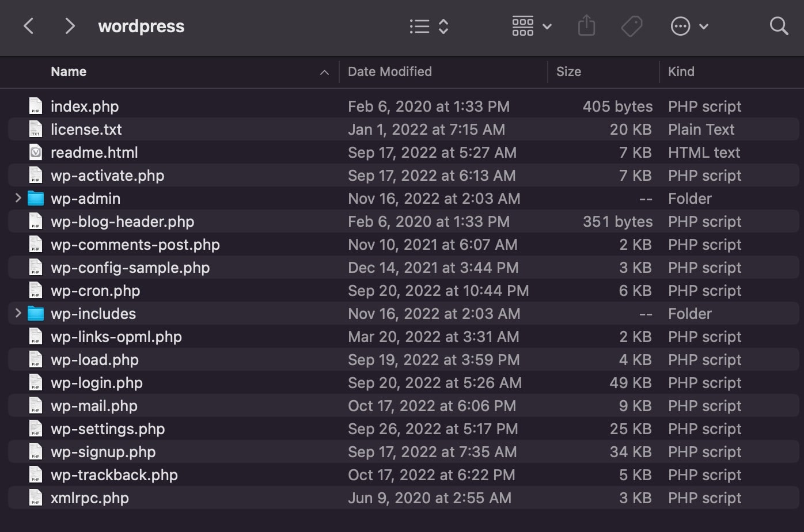This screenshot has height=532, width=804.
Task: Sort files by the Name column
Action: coord(69,71)
